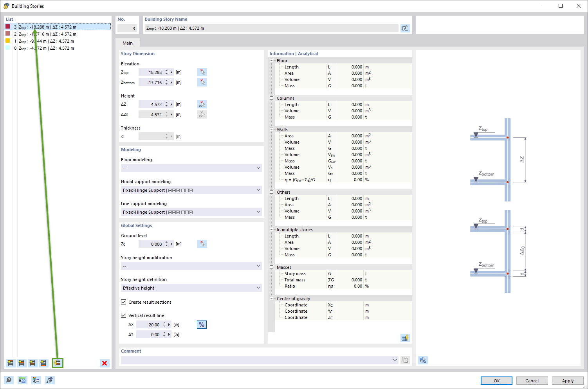
Task: Click new story icon with top orange bar
Action: coord(11,363)
